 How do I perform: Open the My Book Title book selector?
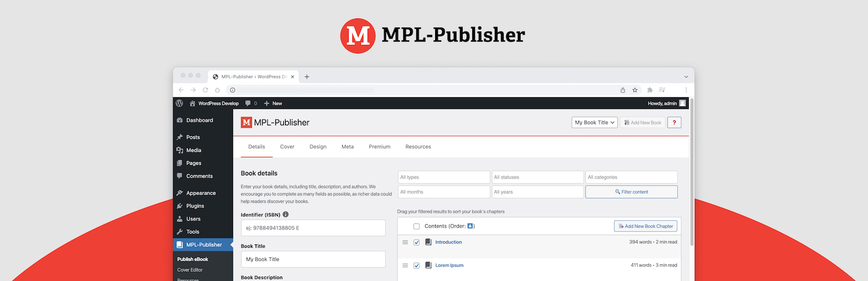pyautogui.click(x=595, y=123)
